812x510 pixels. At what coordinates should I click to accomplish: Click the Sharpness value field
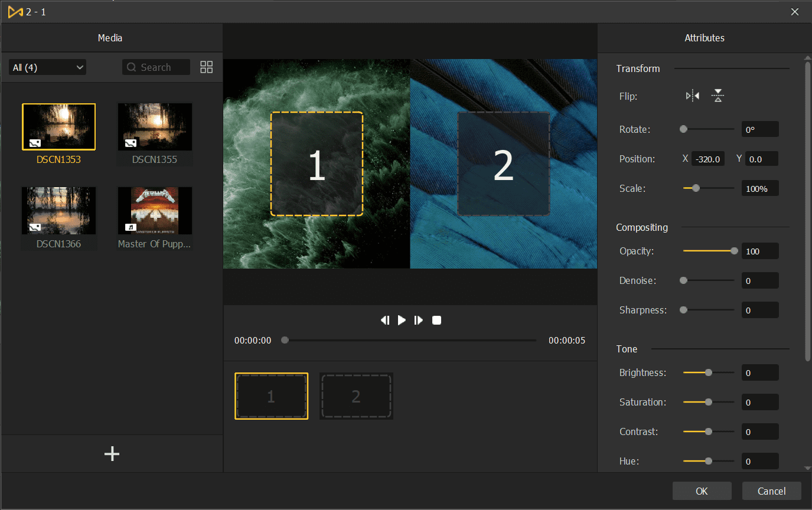760,310
